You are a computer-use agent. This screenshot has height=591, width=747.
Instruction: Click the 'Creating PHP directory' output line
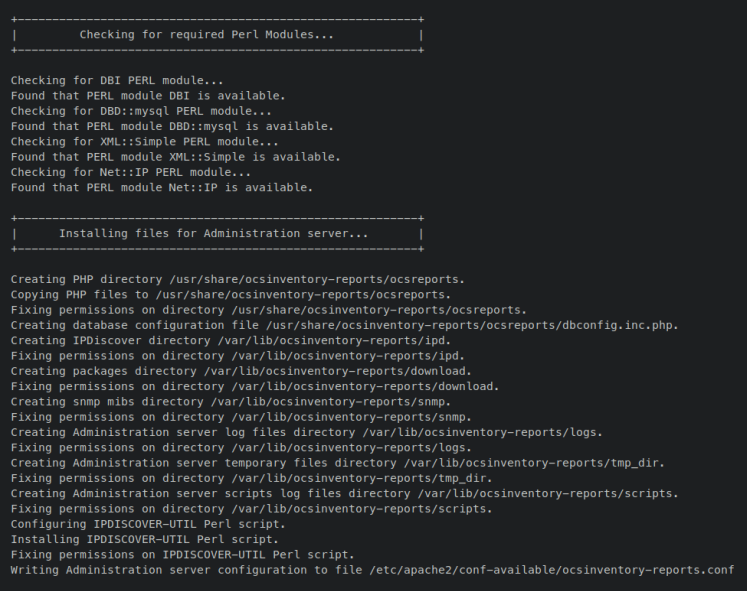(238, 279)
